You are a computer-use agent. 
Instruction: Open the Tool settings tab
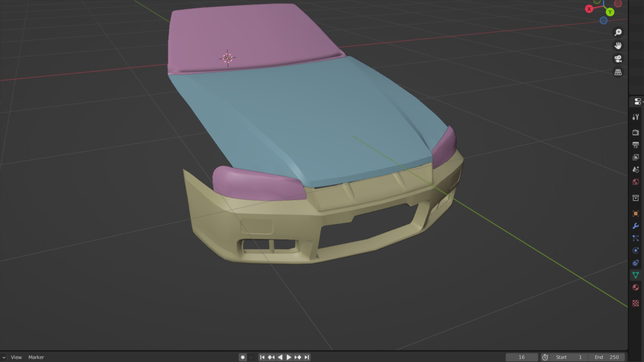[635, 117]
